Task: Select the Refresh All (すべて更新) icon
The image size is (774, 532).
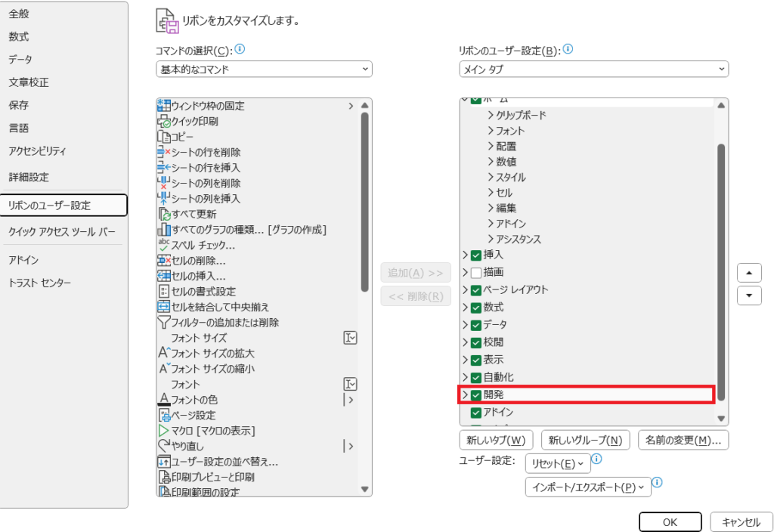Action: click(163, 214)
